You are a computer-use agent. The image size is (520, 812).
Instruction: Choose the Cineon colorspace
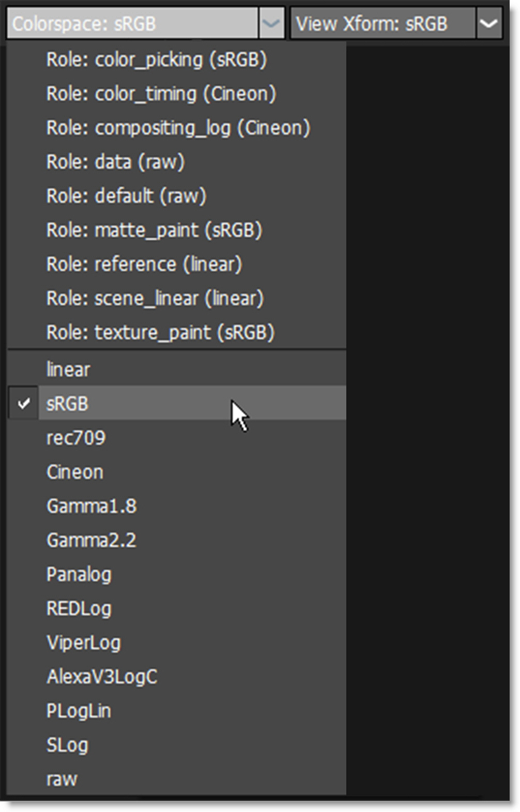(x=75, y=472)
